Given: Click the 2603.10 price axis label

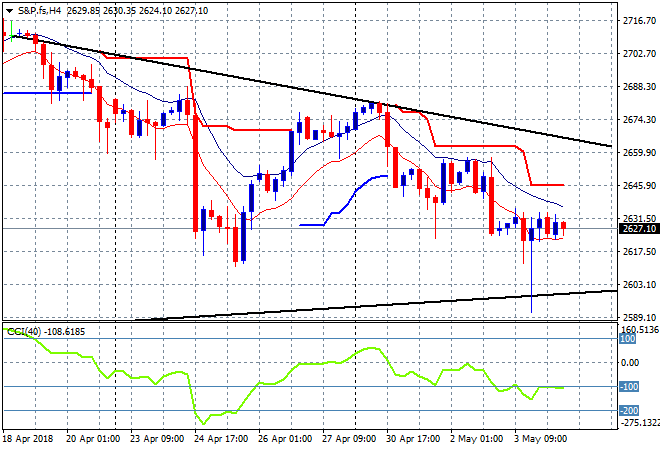Looking at the screenshot, I should [x=639, y=285].
